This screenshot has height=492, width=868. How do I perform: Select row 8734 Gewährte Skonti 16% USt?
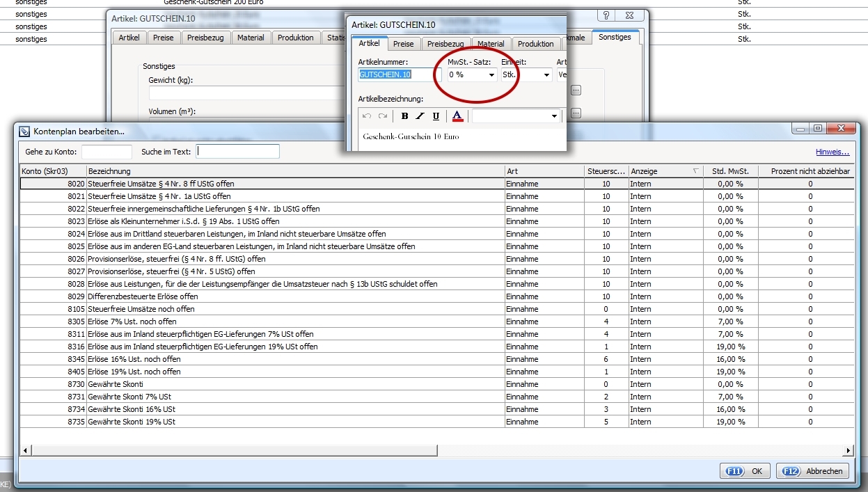[437, 409]
